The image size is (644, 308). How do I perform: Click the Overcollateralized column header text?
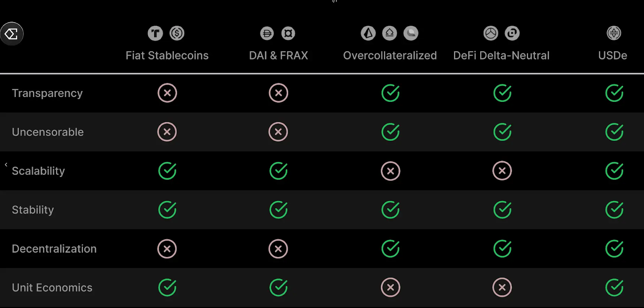390,56
